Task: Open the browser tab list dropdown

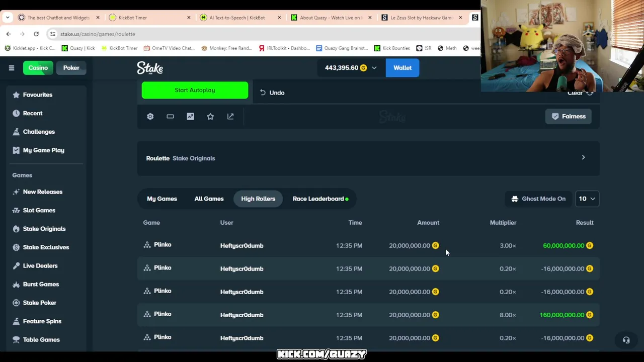Action: [x=7, y=18]
